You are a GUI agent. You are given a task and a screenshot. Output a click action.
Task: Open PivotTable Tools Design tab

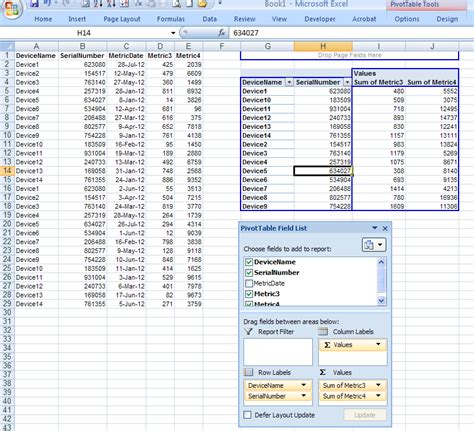[x=447, y=19]
